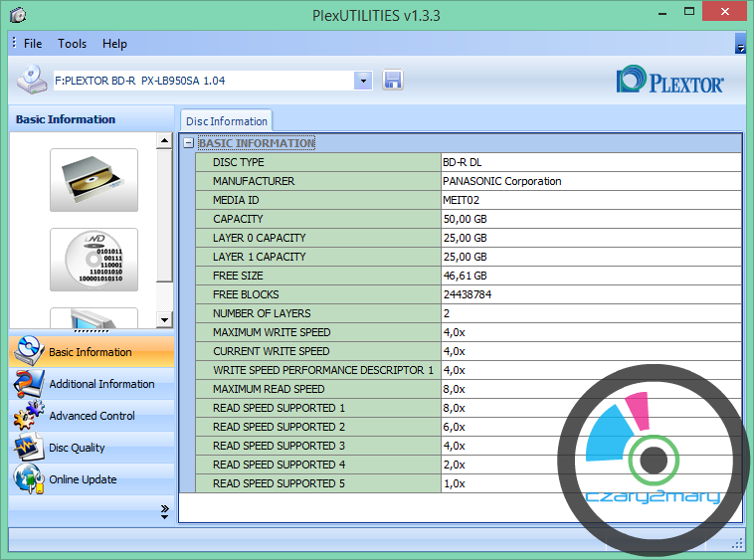754x560 pixels.
Task: Click the Online Update globe icon
Action: 29,479
